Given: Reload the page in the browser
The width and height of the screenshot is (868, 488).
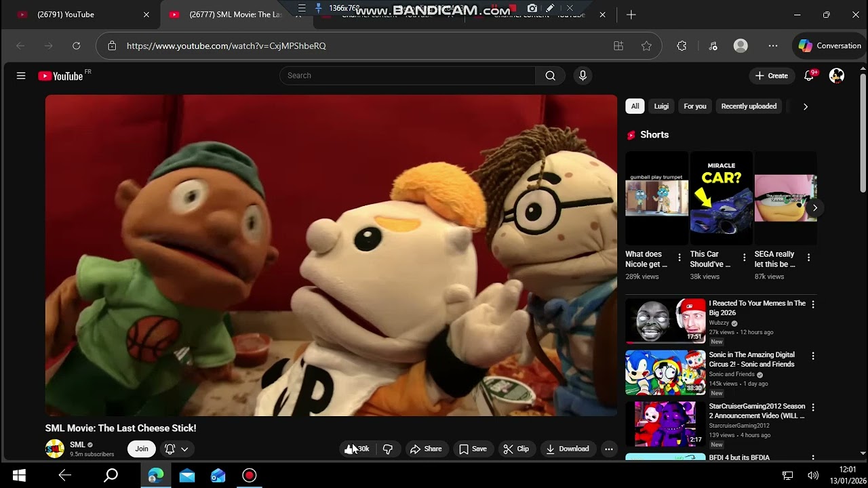Looking at the screenshot, I should pyautogui.click(x=77, y=45).
